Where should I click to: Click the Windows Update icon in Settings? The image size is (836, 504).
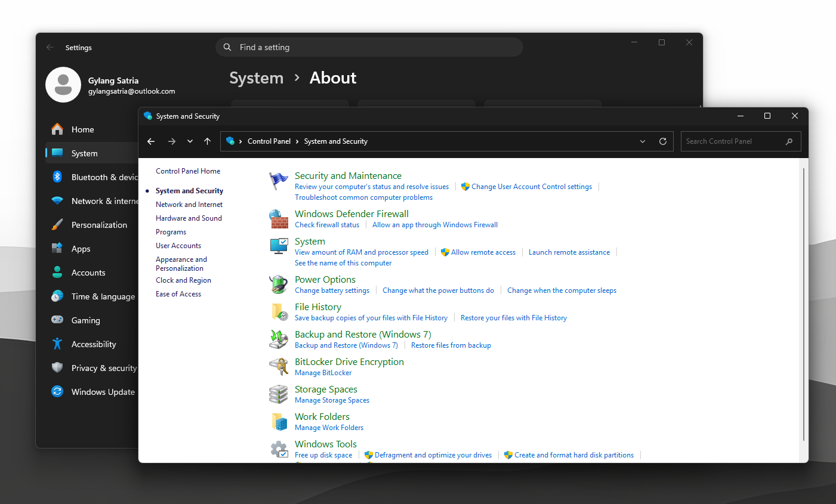[x=57, y=392]
